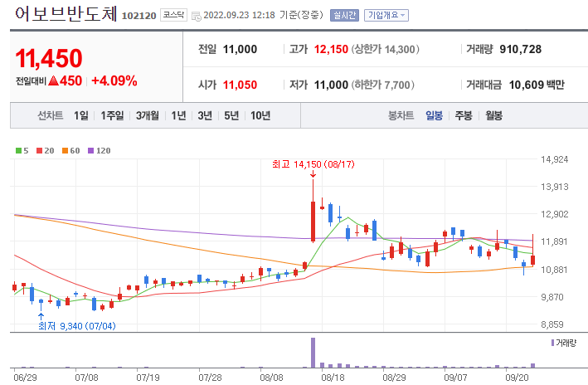
Task: Click the 시가 value 11,050
Action: click(x=240, y=85)
